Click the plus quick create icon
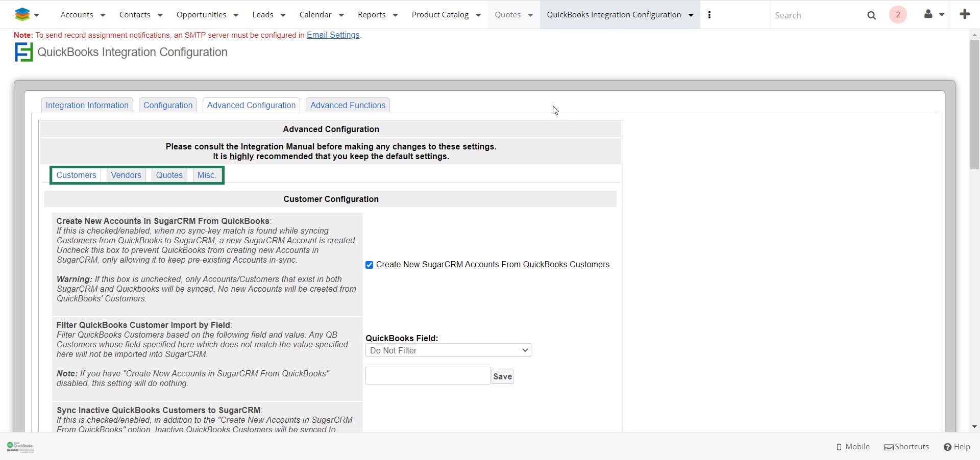Image resolution: width=980 pixels, height=460 pixels. [964, 14]
